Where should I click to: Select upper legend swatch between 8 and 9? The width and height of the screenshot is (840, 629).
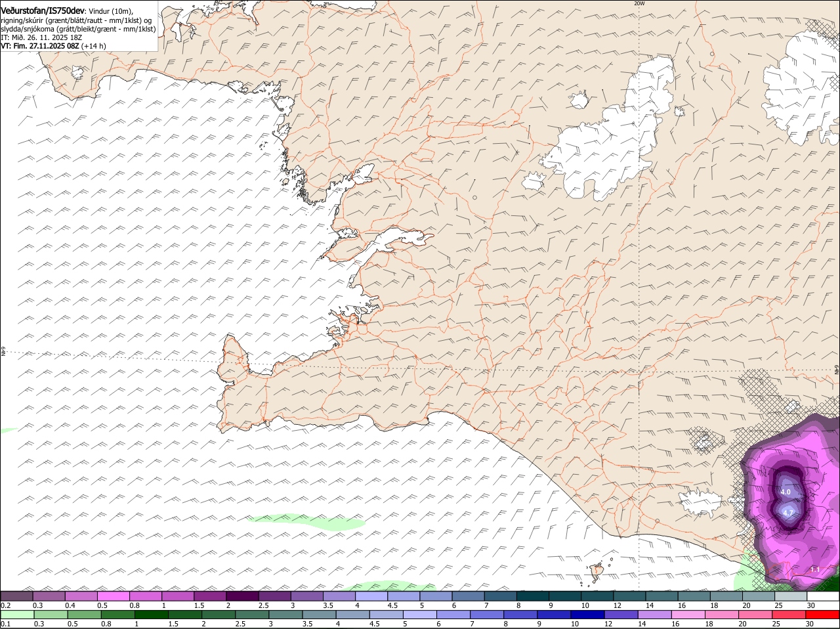pos(532,596)
